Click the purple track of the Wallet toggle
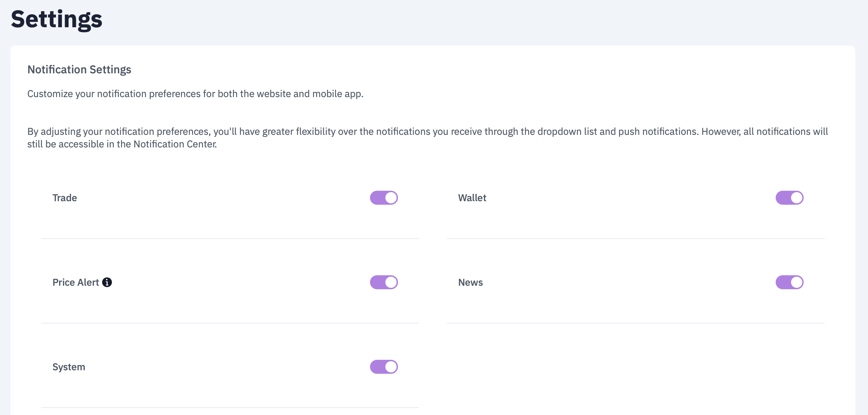 (x=783, y=198)
